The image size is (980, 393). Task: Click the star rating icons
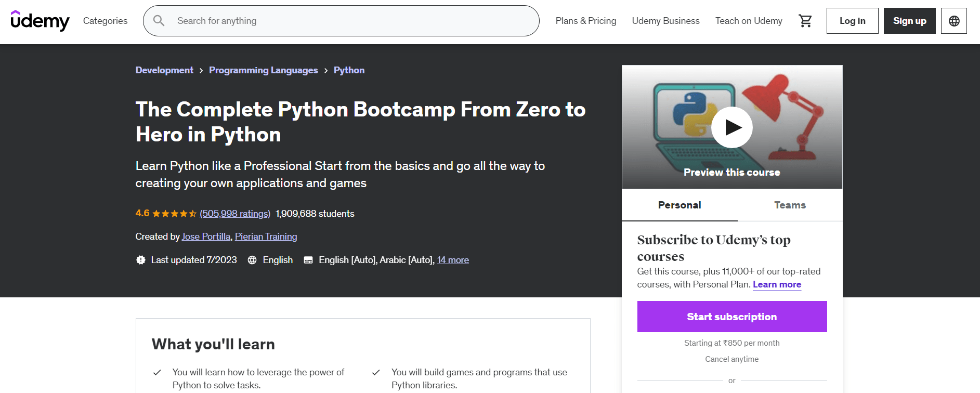(174, 214)
